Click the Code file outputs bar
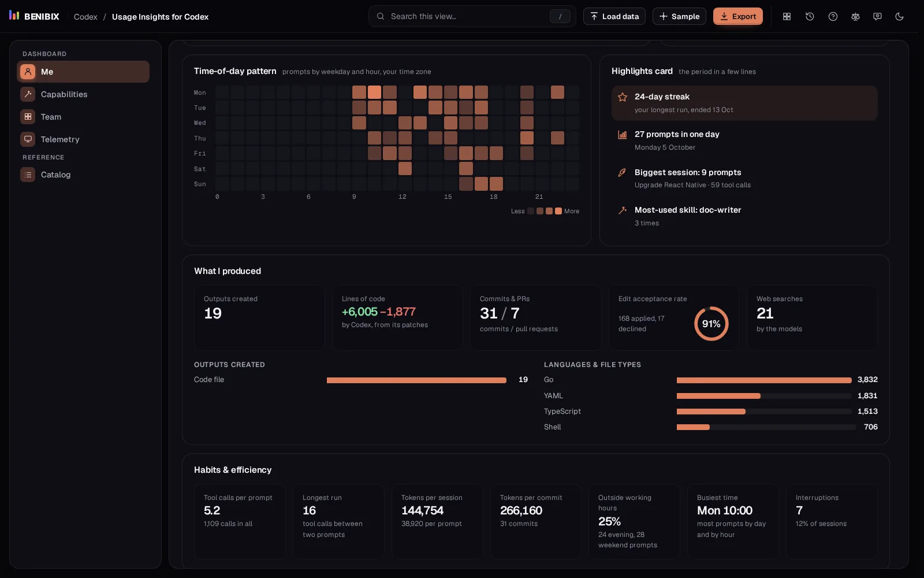Viewport: 924px width, 578px height. (416, 380)
